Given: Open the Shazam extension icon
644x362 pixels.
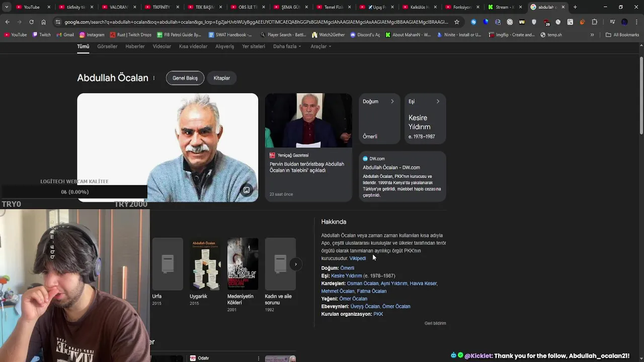Looking at the screenshot, I should pyautogui.click(x=473, y=22).
